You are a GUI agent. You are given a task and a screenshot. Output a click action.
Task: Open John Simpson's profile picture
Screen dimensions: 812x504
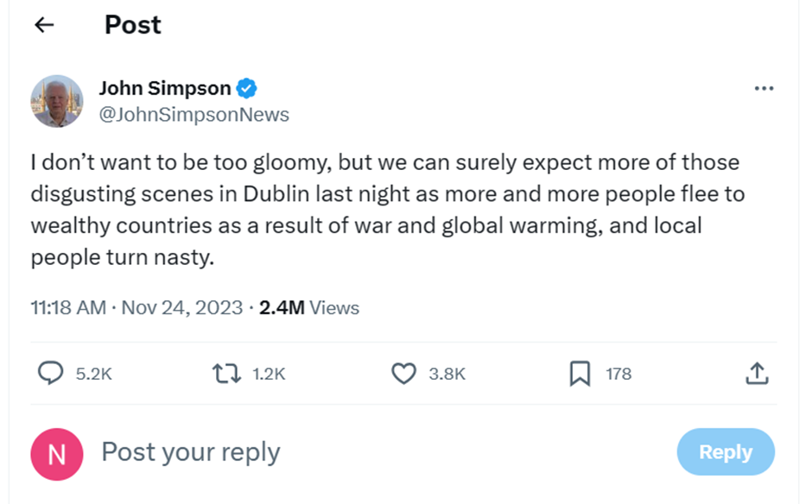click(57, 101)
